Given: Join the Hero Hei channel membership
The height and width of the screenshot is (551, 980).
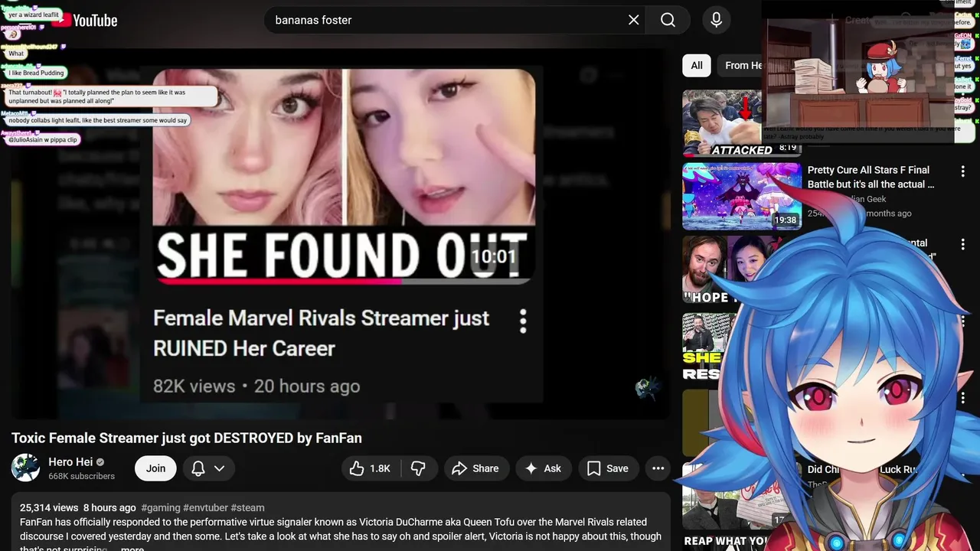Looking at the screenshot, I should (x=155, y=468).
